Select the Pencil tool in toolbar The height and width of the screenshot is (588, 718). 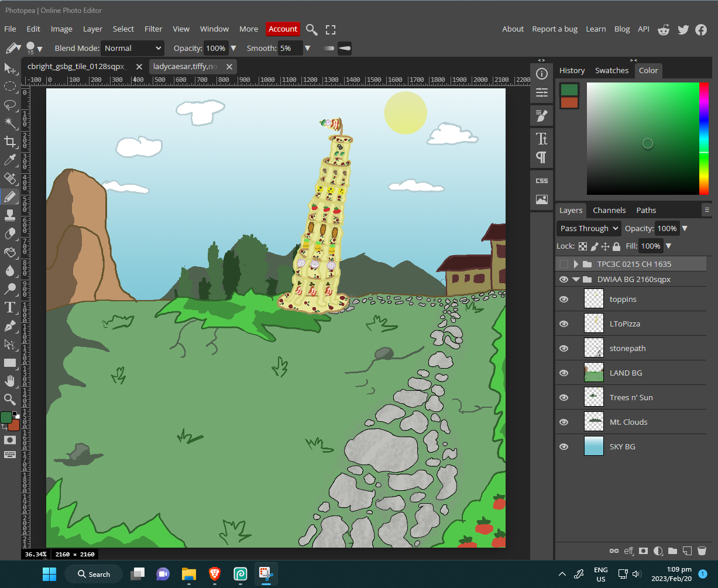10,197
